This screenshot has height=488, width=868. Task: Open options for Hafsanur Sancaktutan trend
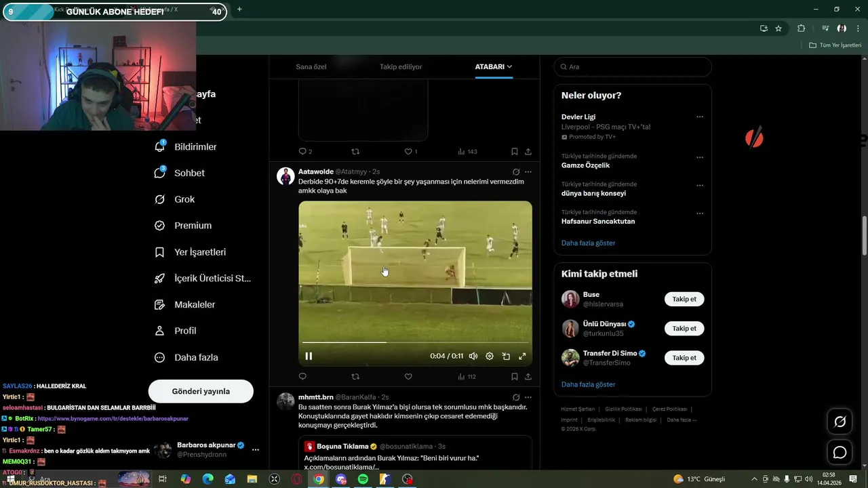pyautogui.click(x=700, y=213)
